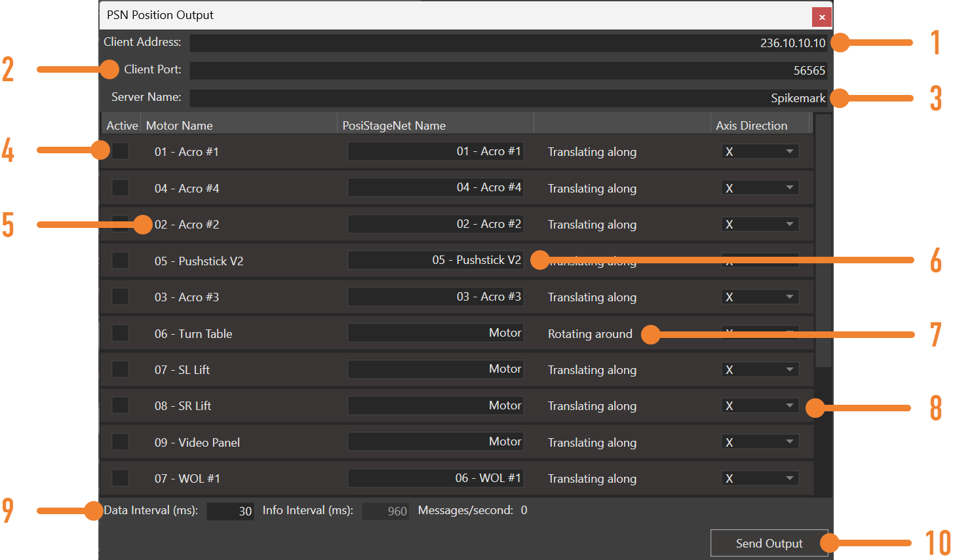This screenshot has width=953, height=560.
Task: Open the Axis Direction selector for SL Lift
Action: click(759, 369)
